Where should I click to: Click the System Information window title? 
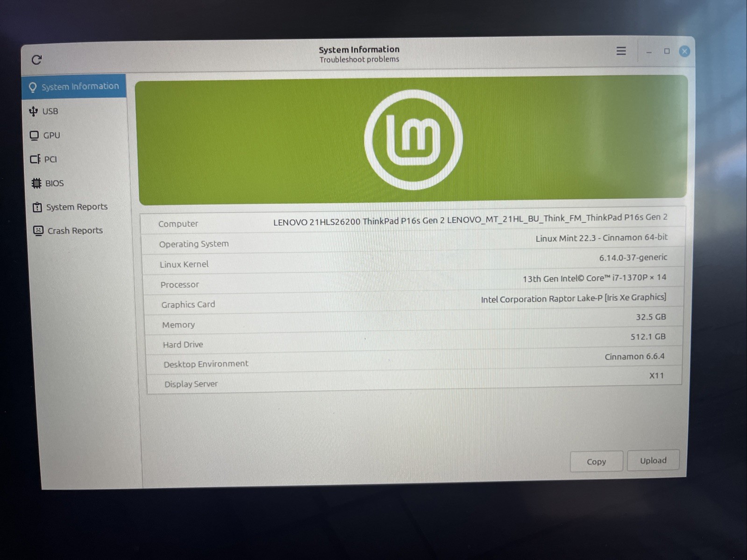point(359,50)
